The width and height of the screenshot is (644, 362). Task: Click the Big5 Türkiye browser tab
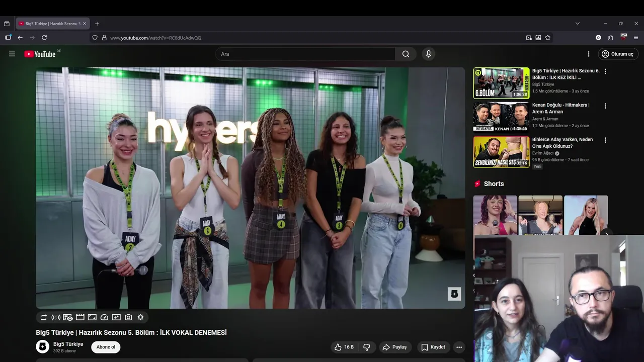point(52,24)
